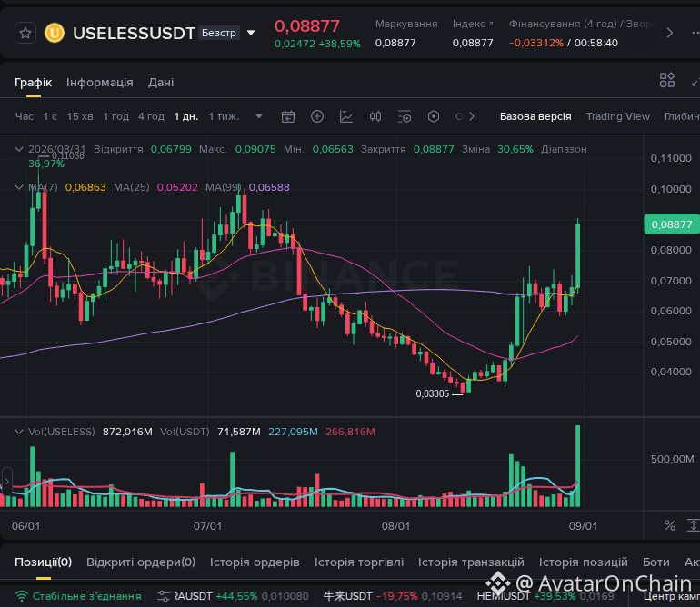Collapse the MA indicator legend chevron
700x607 pixels.
[x=19, y=187]
